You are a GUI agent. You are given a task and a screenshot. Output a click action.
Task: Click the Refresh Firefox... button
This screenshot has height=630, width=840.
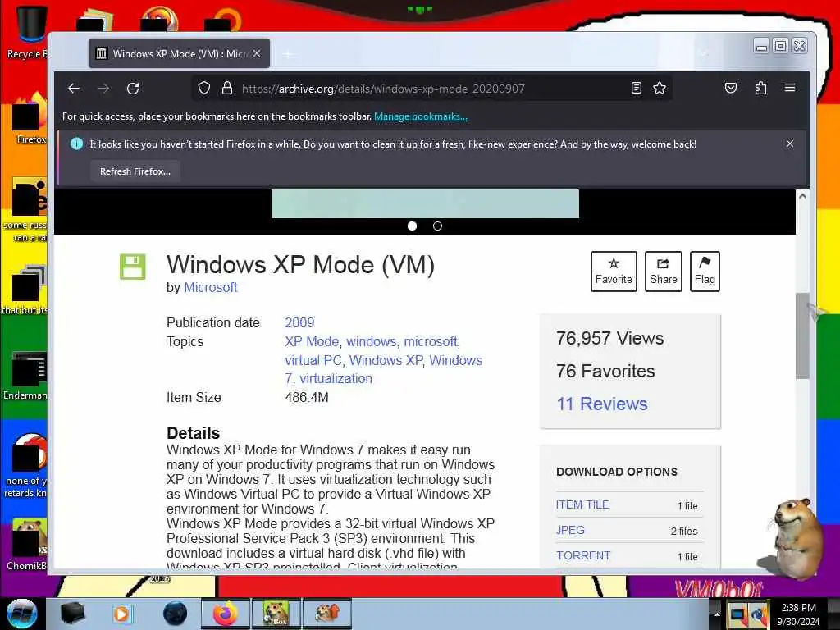[x=135, y=171]
